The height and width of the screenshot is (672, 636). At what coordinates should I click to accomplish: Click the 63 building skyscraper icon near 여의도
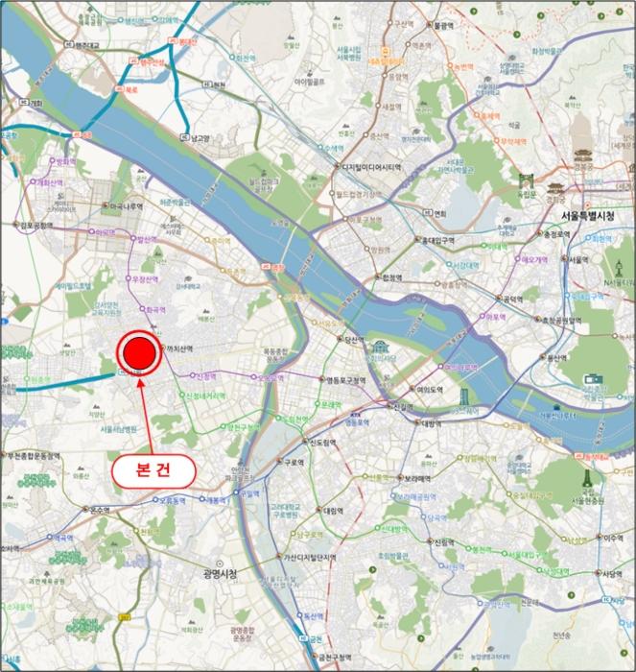pyautogui.click(x=464, y=396)
